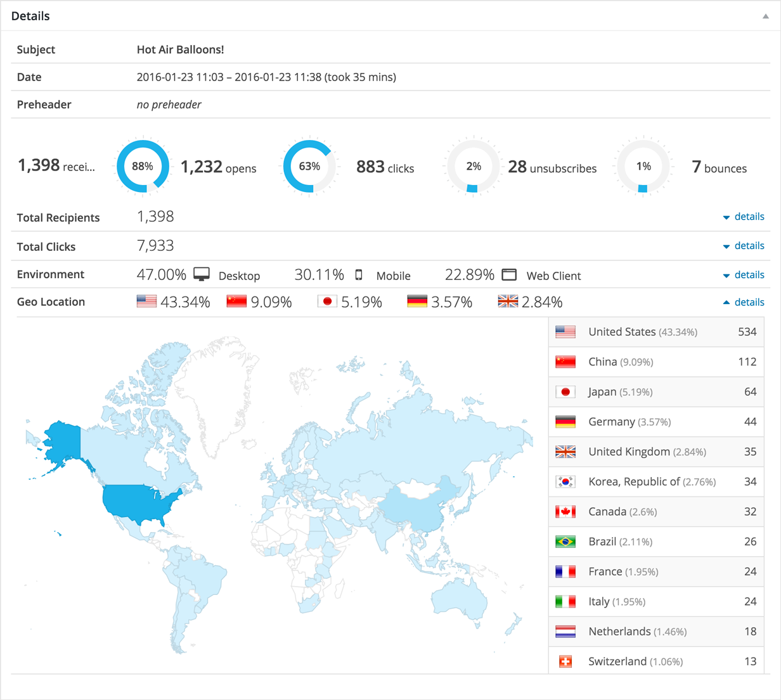
Task: Select the Switzerland row in country list
Action: pos(655,661)
